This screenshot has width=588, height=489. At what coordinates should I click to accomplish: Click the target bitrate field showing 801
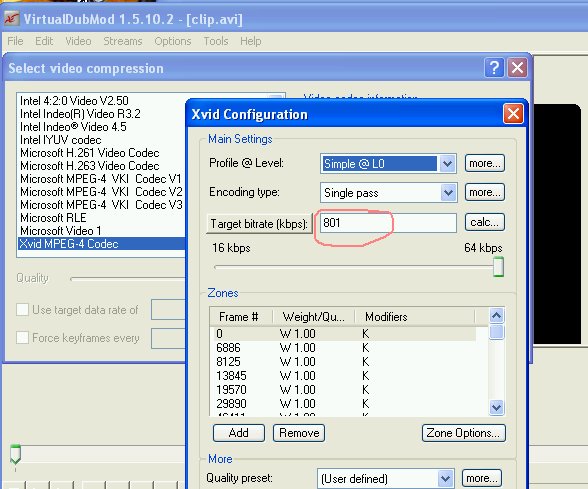[388, 223]
